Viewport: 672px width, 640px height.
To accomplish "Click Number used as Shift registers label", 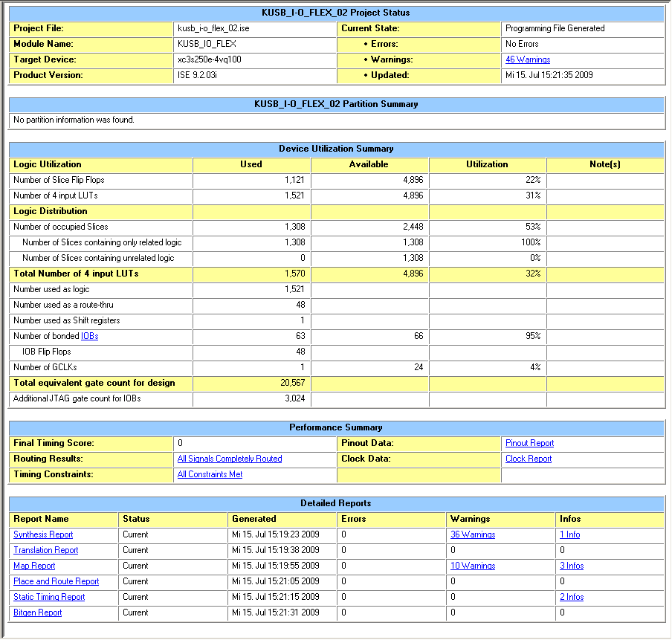I will [67, 320].
